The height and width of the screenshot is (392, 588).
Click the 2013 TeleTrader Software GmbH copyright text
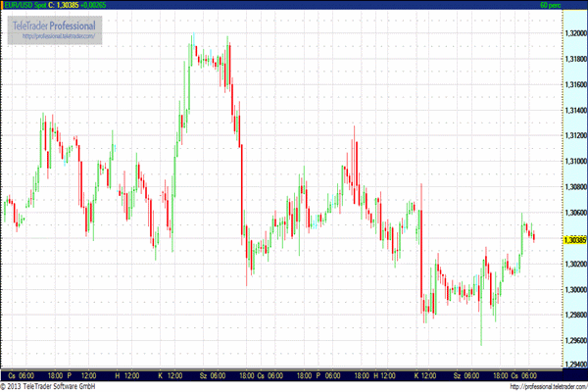click(49, 386)
